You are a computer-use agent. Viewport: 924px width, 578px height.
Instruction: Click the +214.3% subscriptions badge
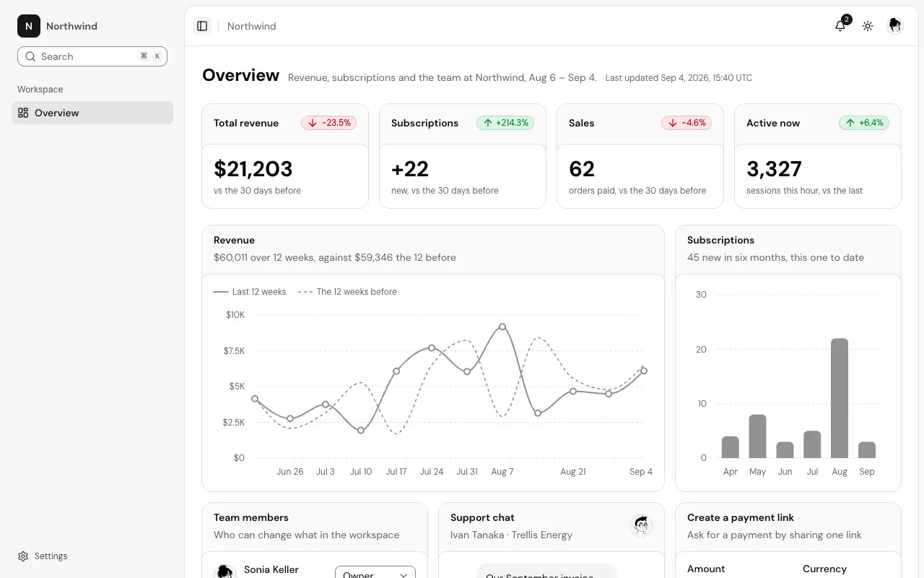505,123
